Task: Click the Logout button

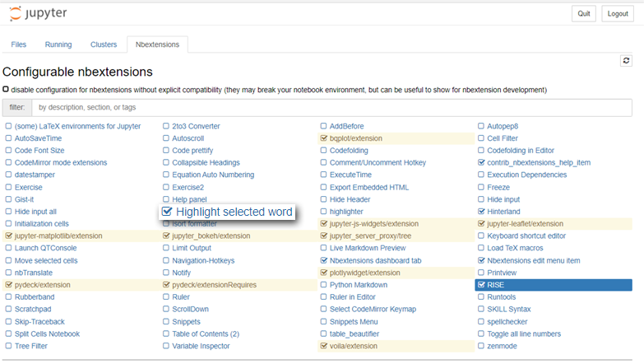Action: pyautogui.click(x=618, y=13)
